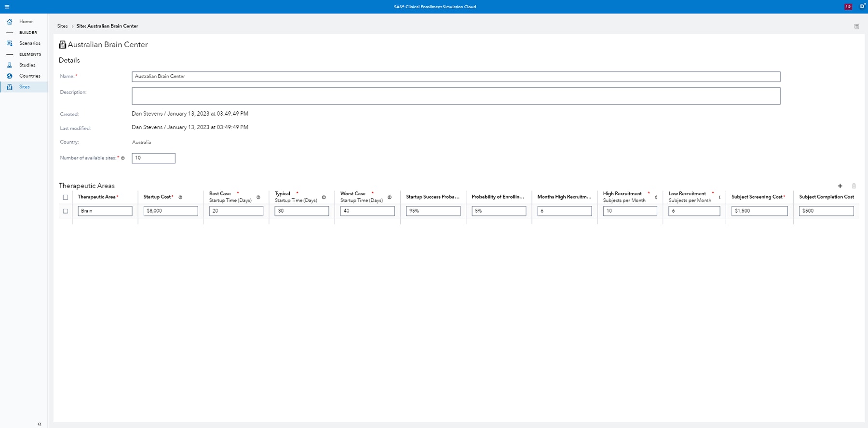This screenshot has width=868, height=428.
Task: Click help icon beside Typical Startup Time
Action: pyautogui.click(x=324, y=197)
